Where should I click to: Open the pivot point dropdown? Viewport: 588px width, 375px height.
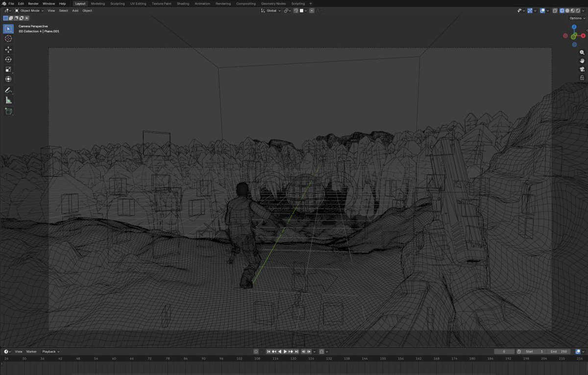tap(287, 11)
